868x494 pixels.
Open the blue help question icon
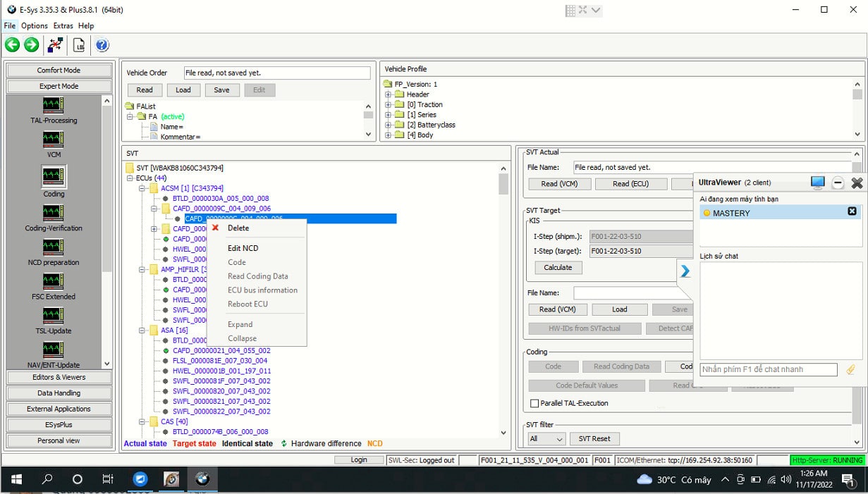pyautogui.click(x=102, y=45)
